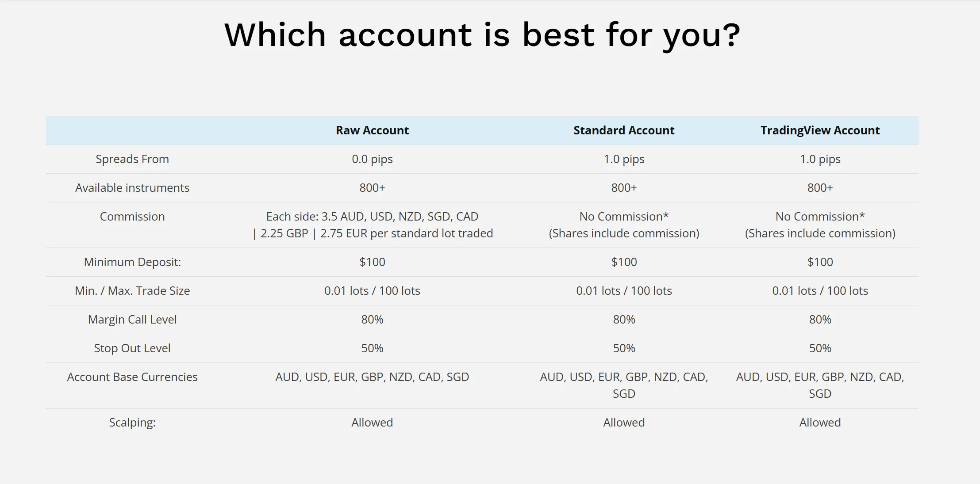Select the TradingView Account column header

820,130
